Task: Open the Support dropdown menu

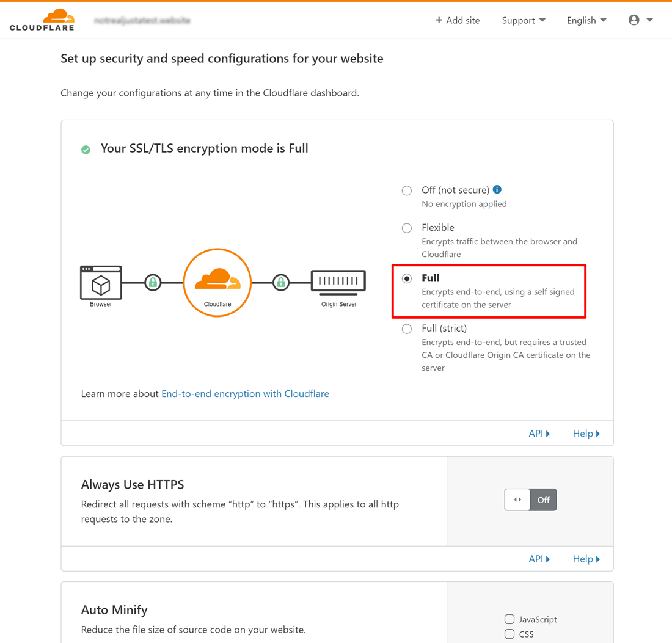Action: 524,20
